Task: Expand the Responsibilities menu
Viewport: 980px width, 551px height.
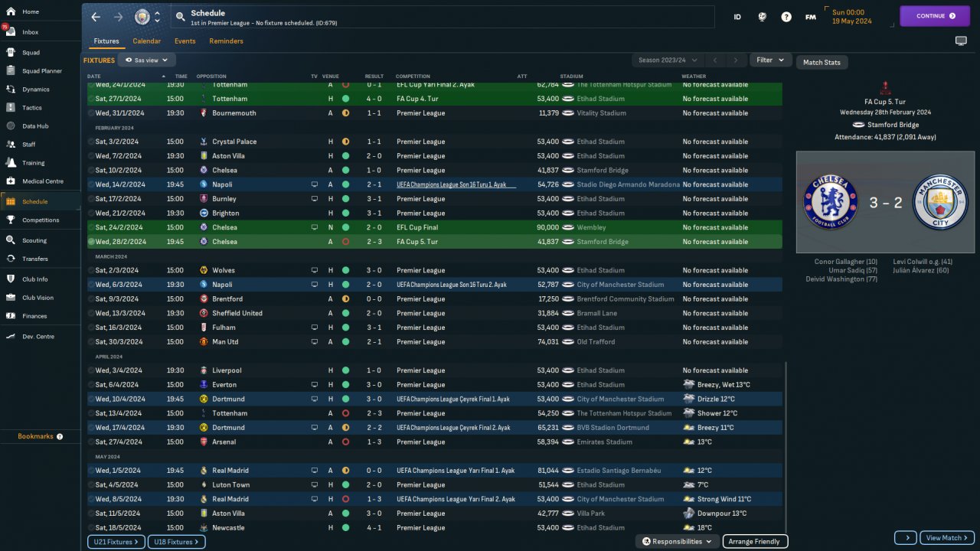Action: click(x=677, y=541)
